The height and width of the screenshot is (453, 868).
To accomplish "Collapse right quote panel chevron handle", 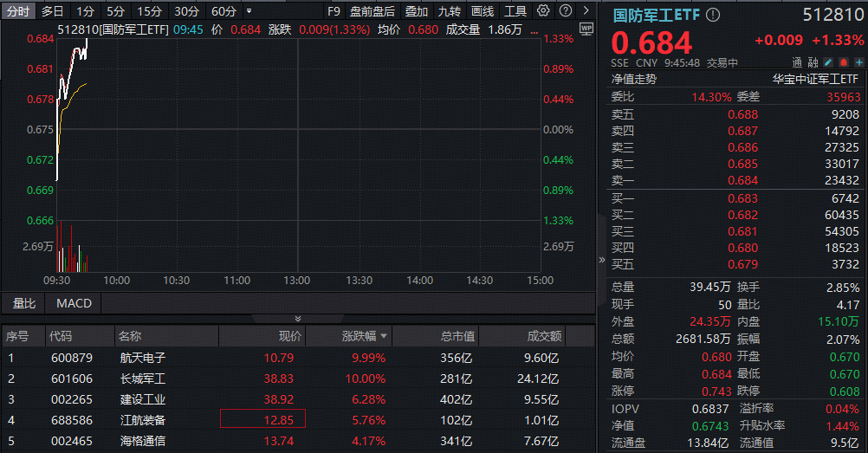I will (x=602, y=259).
